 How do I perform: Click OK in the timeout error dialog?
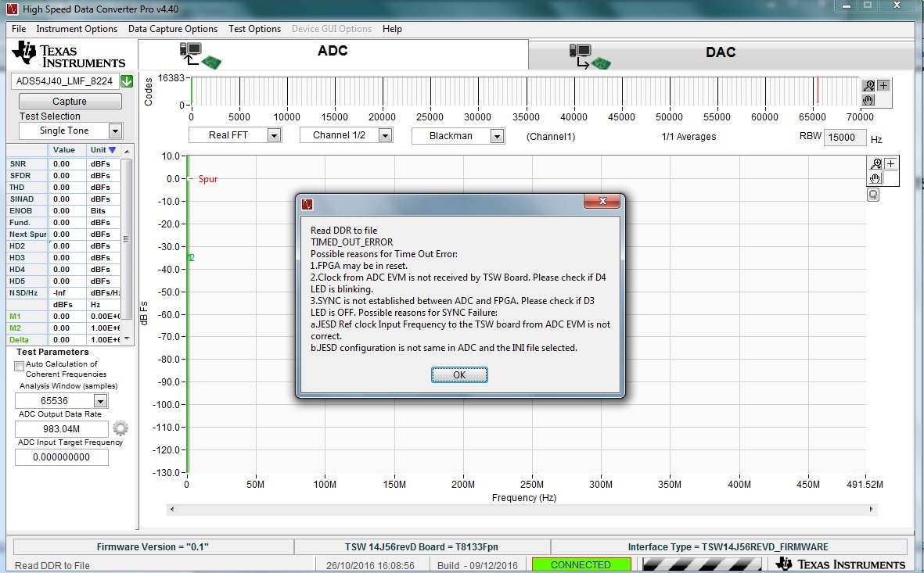[x=459, y=375]
